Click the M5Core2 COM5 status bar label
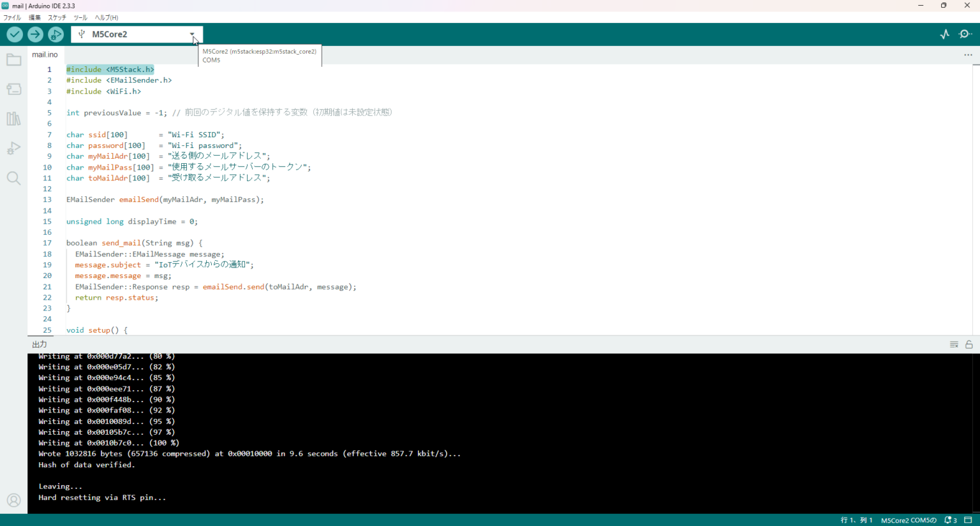This screenshot has height=526, width=980. (x=909, y=520)
